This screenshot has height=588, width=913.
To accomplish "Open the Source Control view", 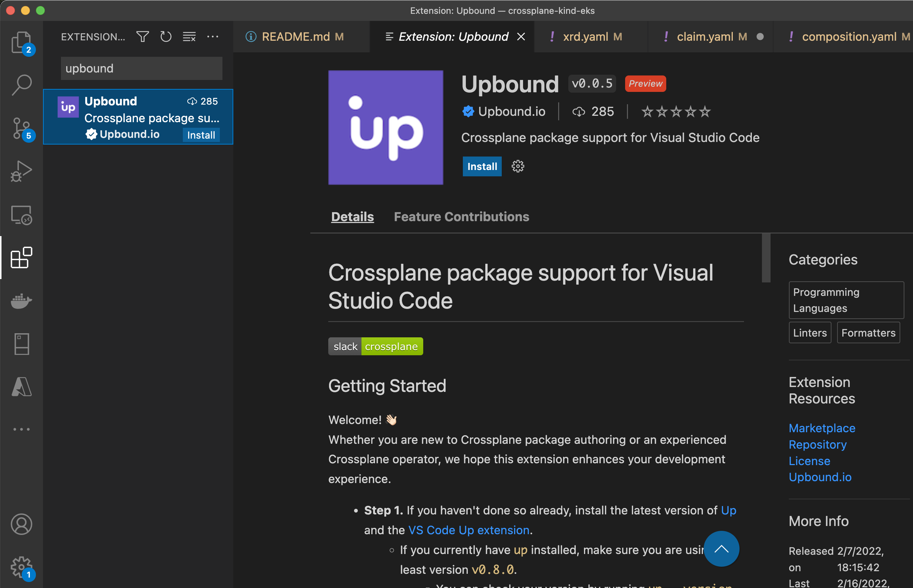I will [21, 128].
